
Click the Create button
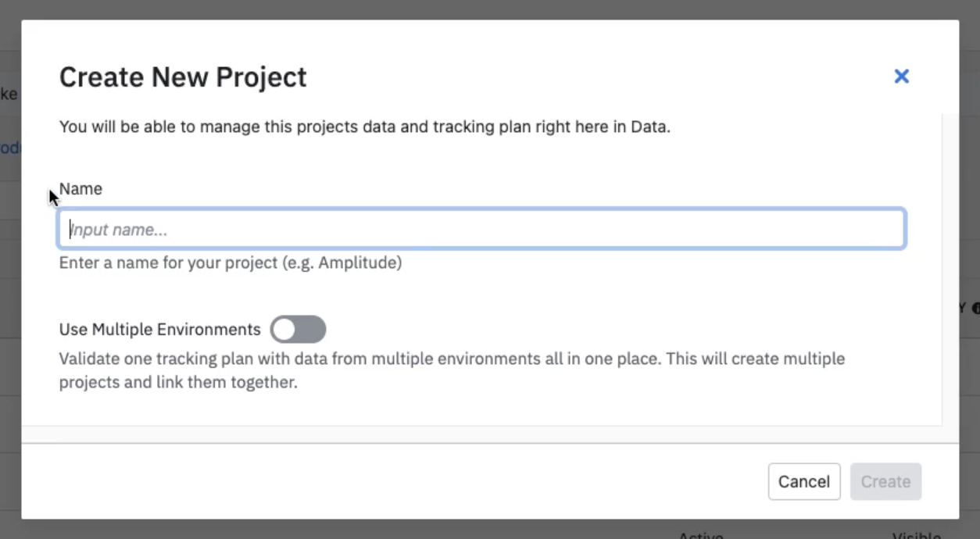885,481
